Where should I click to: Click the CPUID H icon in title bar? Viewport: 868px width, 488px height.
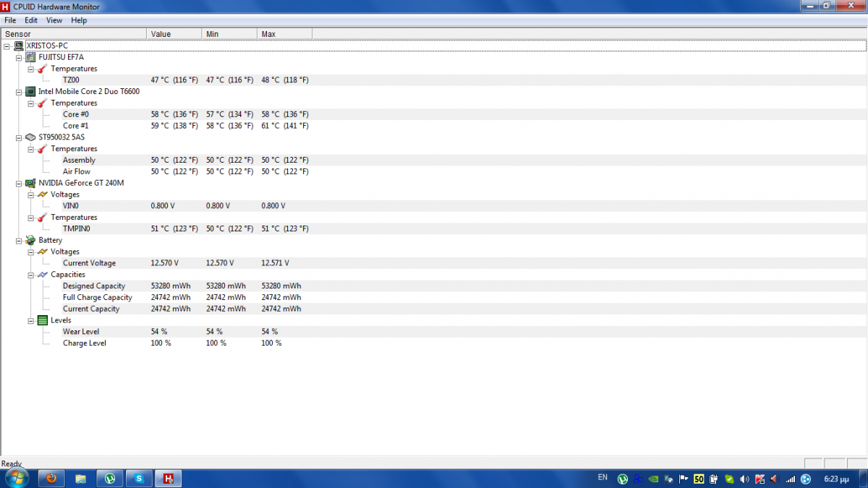coord(6,7)
